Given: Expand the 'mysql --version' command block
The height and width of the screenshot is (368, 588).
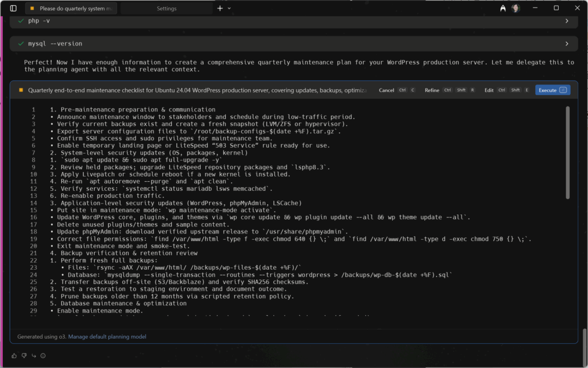Looking at the screenshot, I should [567, 44].
